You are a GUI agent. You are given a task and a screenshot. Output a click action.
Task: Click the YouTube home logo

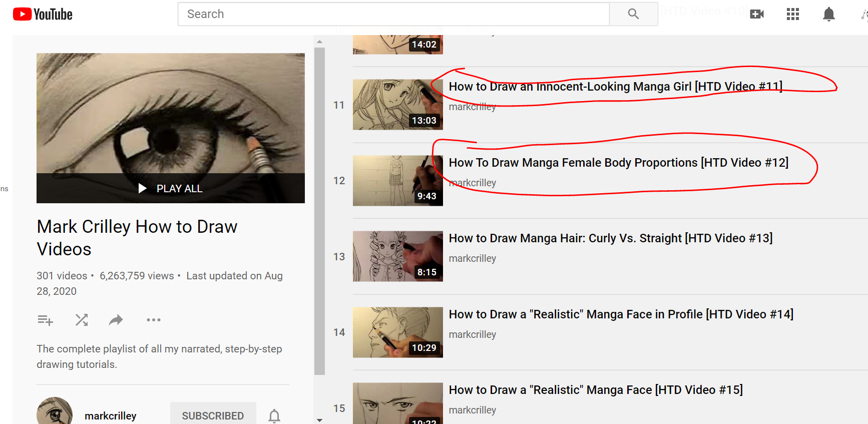pos(43,14)
